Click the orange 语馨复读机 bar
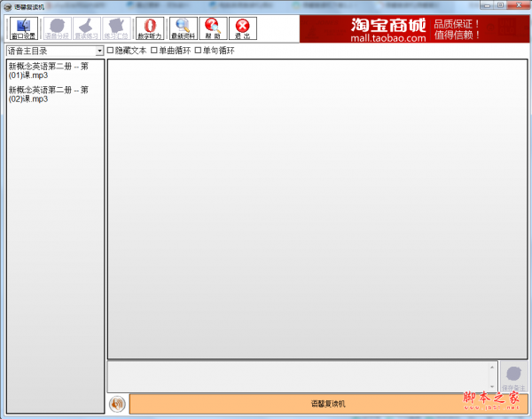The width and height of the screenshot is (532, 419). tap(328, 404)
